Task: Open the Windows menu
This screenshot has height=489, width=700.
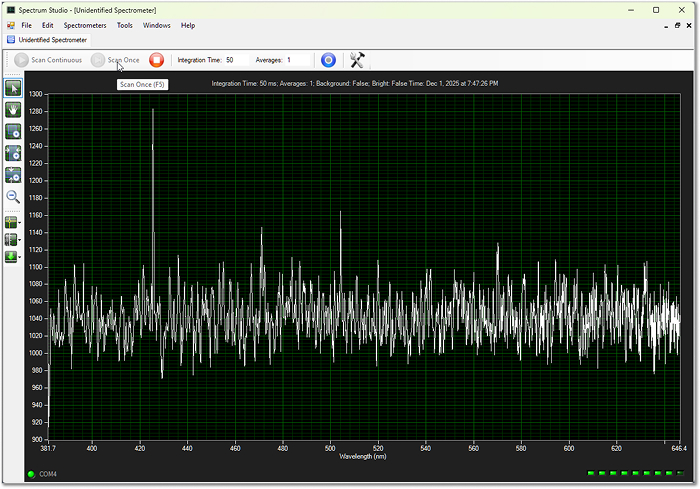Action: click(x=156, y=25)
